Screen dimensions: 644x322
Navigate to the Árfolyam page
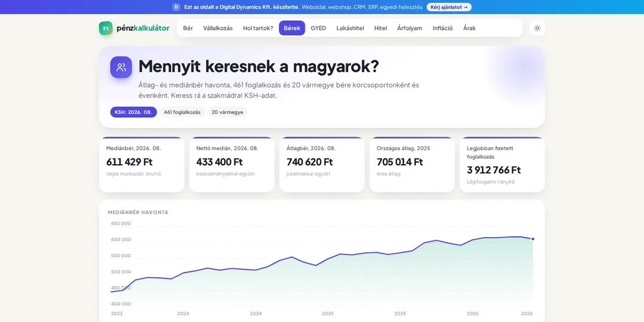pos(409,28)
